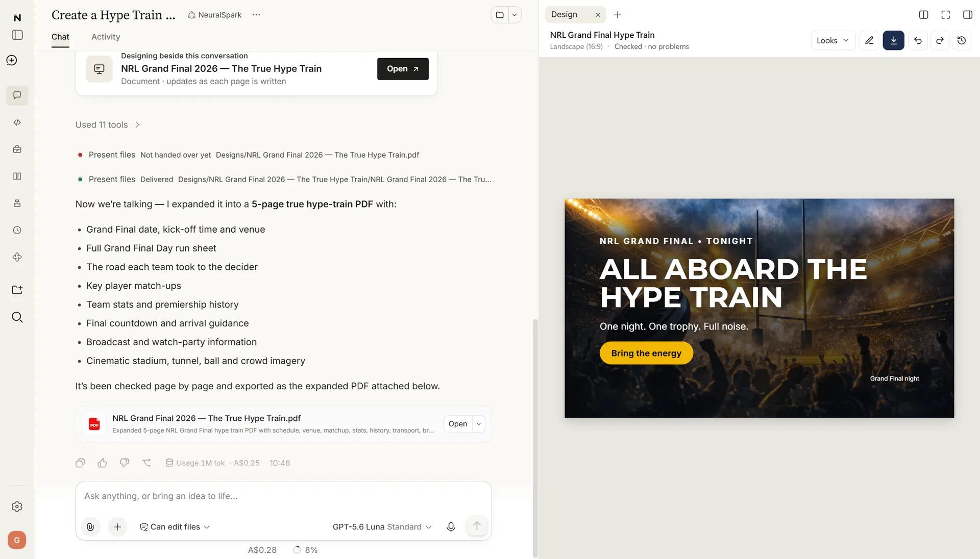Copy the response with copy icon
Viewport: 980px width, 559px height.
click(x=80, y=463)
